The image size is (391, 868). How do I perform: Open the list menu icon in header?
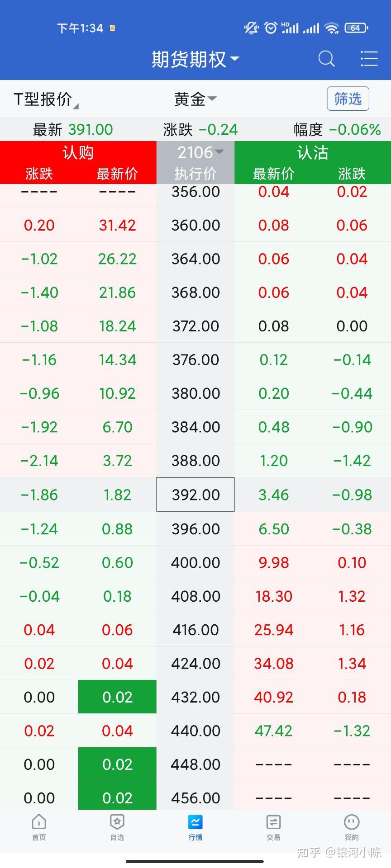click(369, 59)
